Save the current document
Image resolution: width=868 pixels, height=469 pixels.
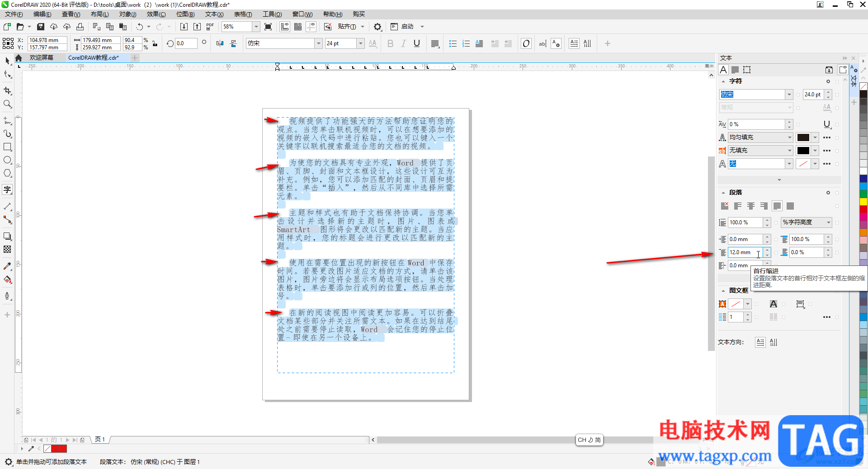(41, 27)
